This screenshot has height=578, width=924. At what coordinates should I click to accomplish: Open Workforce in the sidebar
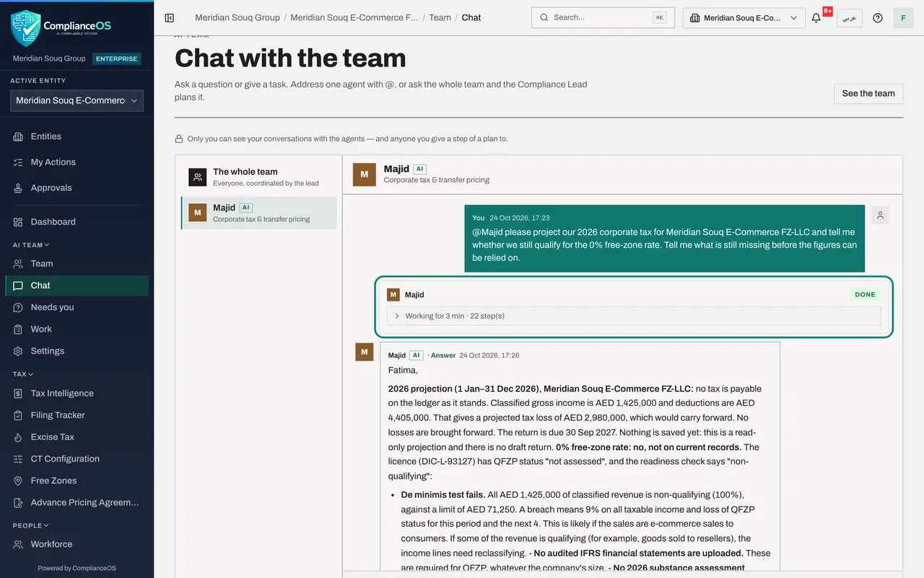point(77,544)
